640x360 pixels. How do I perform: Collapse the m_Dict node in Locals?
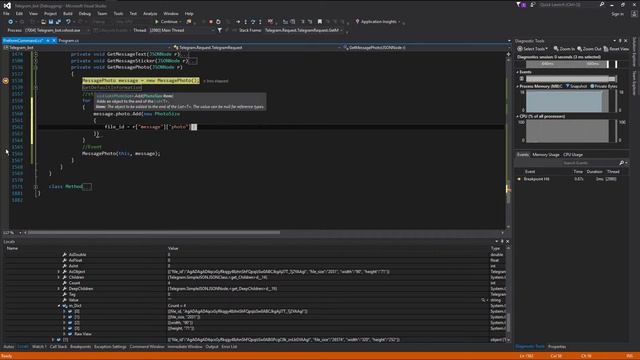point(58,306)
